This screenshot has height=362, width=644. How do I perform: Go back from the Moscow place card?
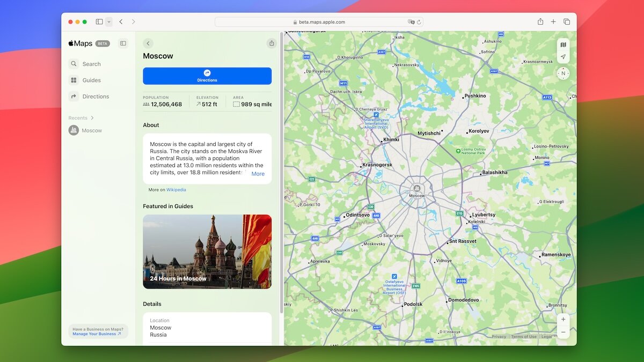point(149,43)
